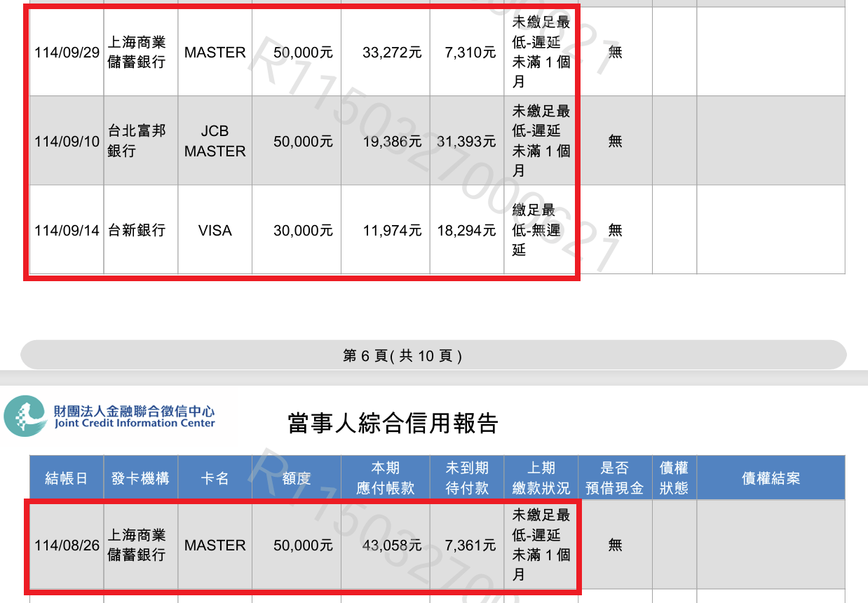Click the page indicator 第 6 頁(共 10 頁)

click(x=402, y=356)
